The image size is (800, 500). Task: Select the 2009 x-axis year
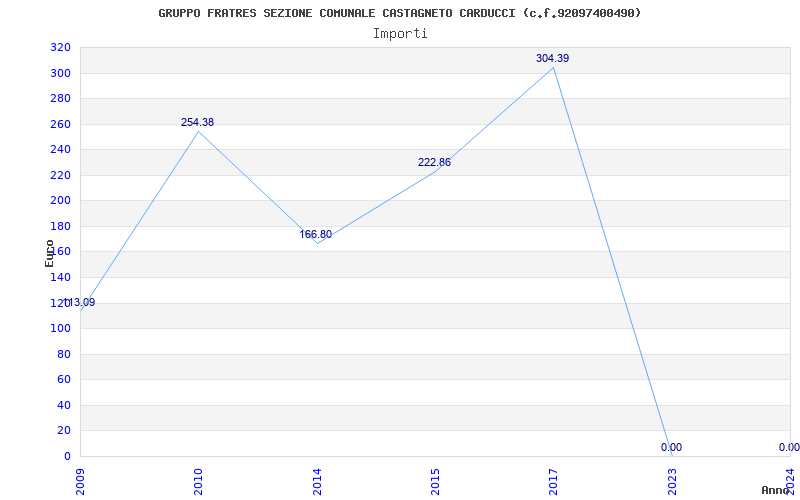(x=80, y=482)
